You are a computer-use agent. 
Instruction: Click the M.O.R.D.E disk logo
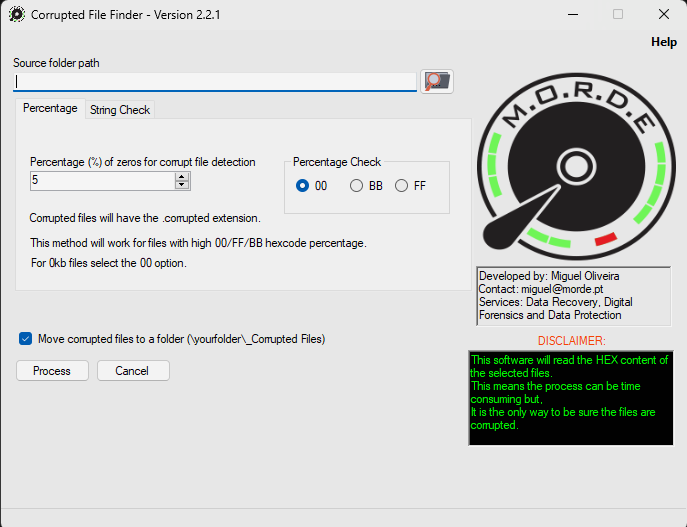point(576,167)
